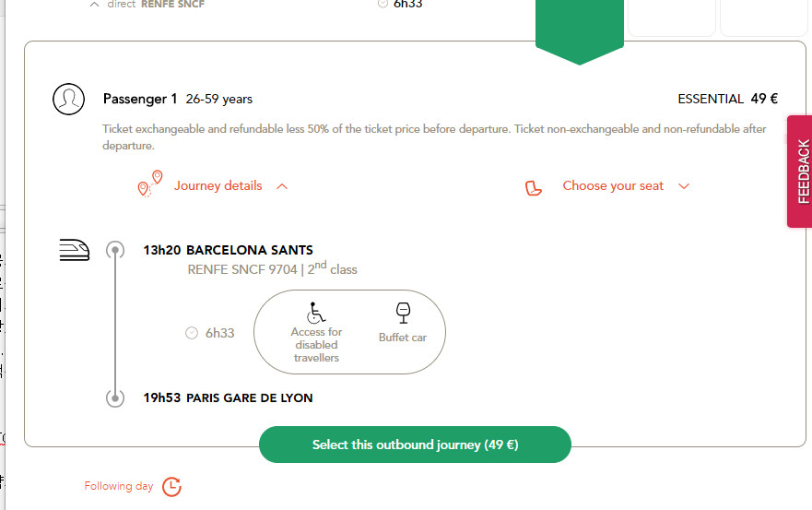
Task: Click the Paris Gare de Lyon arrival marker
Action: tap(115, 398)
